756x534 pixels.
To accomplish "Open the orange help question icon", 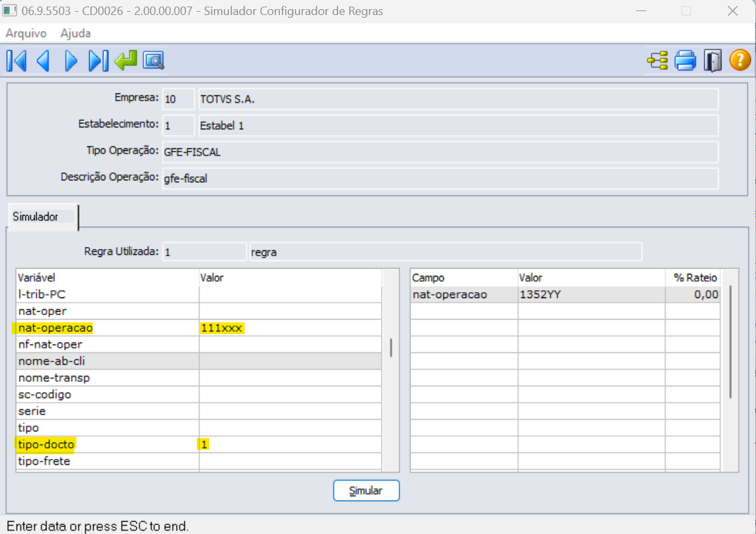I will [x=740, y=60].
